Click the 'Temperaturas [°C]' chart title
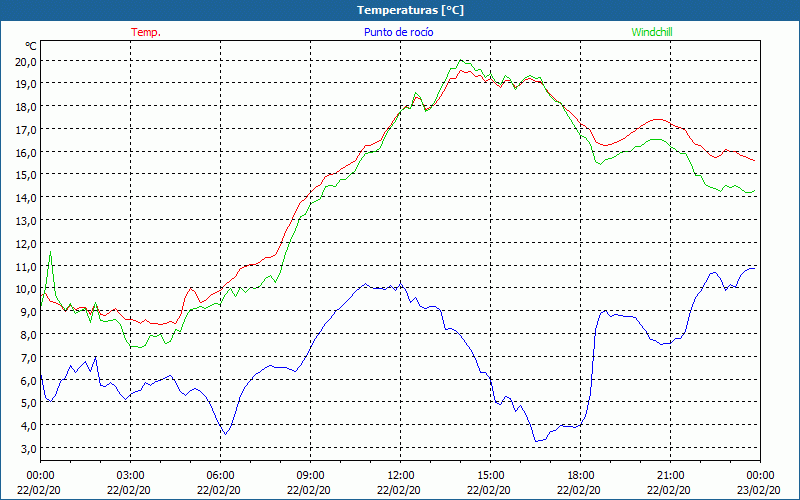The image size is (800, 500). [410, 10]
